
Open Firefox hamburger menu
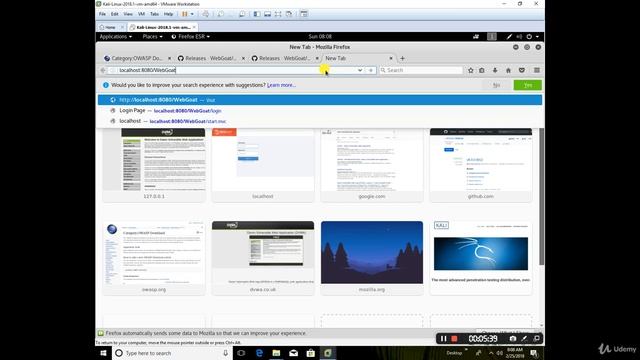click(x=537, y=70)
